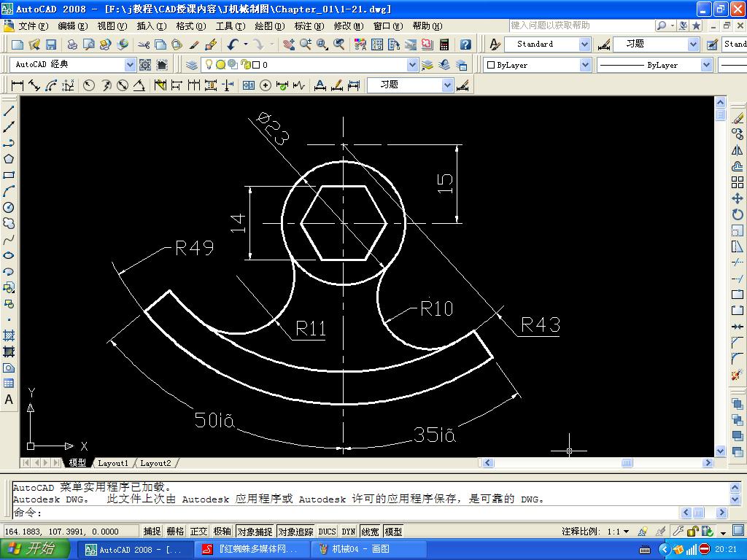
Task: Click the Erase modify tool
Action: pos(738,118)
